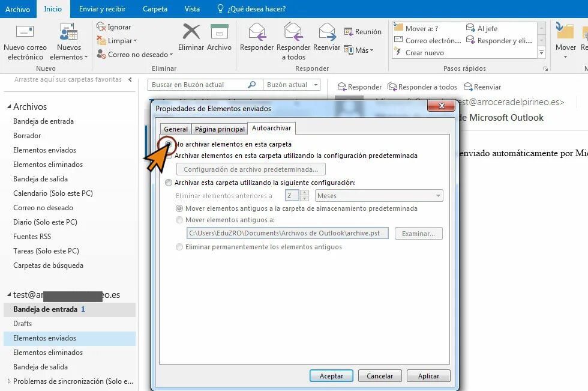Select the Drafts folder
This screenshot has height=391, width=588.
tap(23, 324)
